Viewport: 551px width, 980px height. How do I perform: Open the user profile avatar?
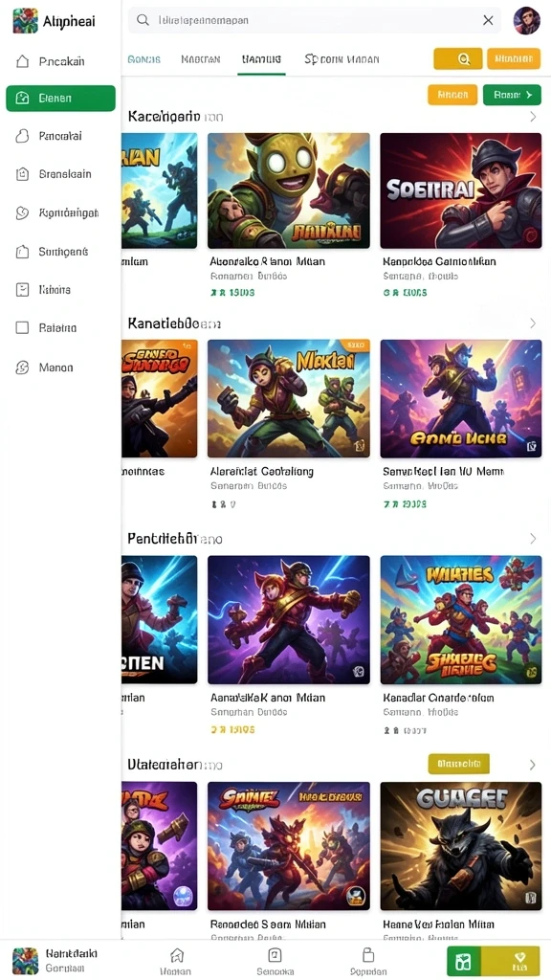click(527, 20)
